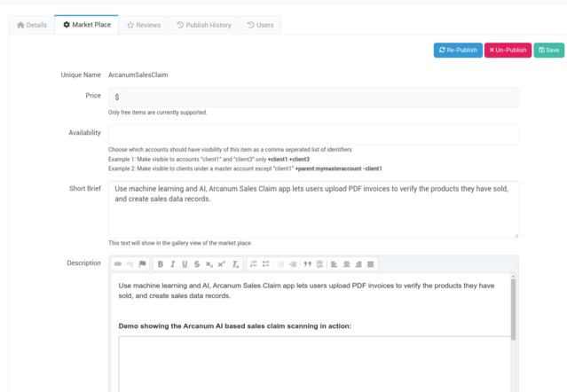This screenshot has height=392, width=567.
Task: Click the Re-Publish button
Action: [x=458, y=51]
